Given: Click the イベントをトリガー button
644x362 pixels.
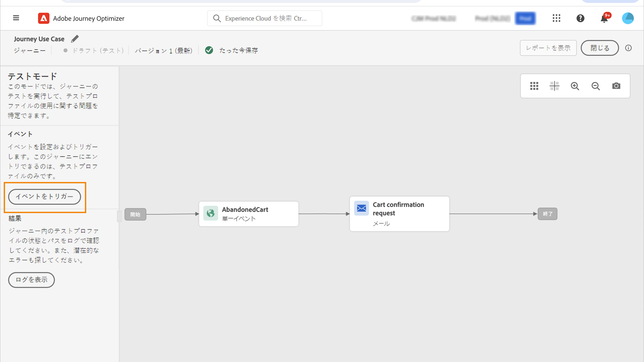Looking at the screenshot, I should tap(44, 197).
